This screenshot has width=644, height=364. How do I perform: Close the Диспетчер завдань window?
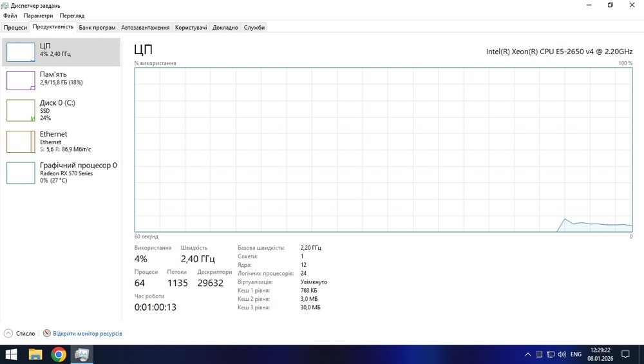click(632, 5)
